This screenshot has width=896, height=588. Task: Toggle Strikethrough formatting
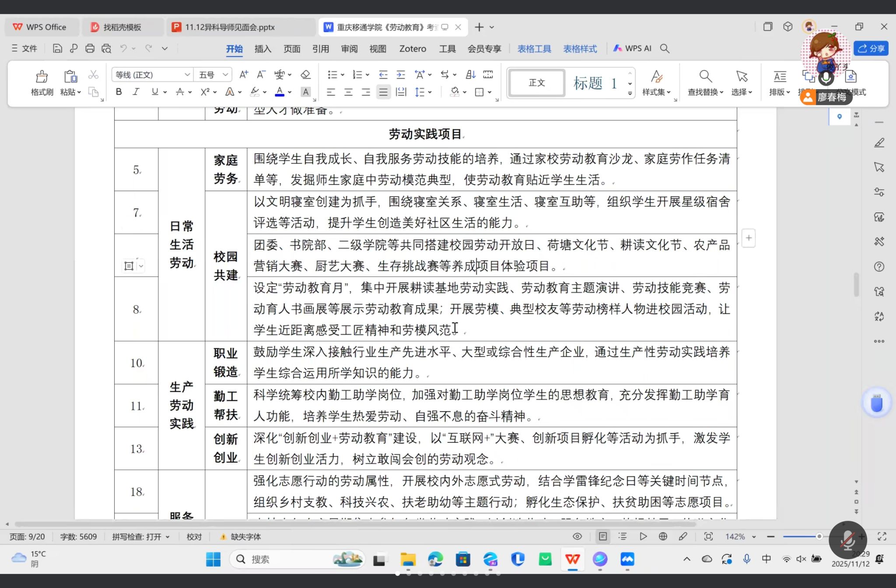[180, 92]
